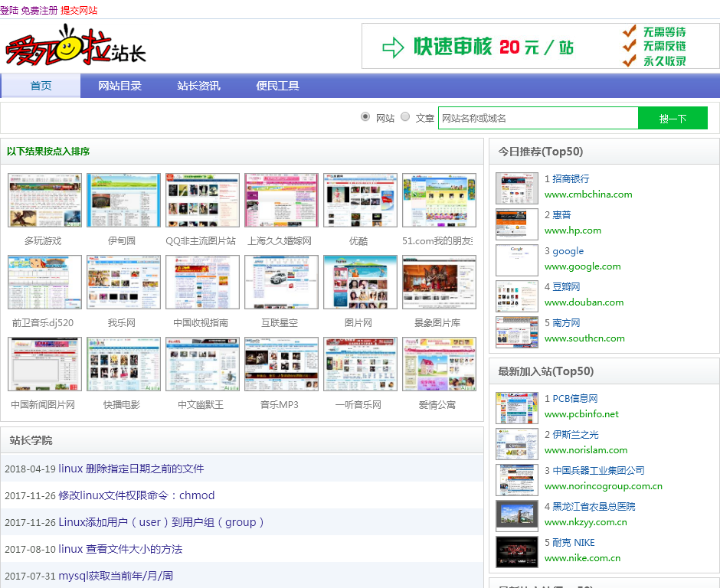Click the 站长学院 section header

point(31,440)
